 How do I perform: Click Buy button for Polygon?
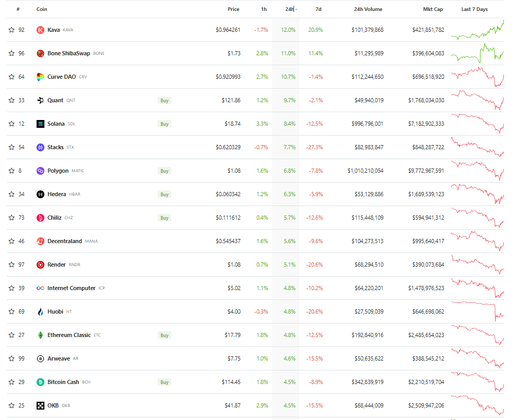pyautogui.click(x=165, y=171)
